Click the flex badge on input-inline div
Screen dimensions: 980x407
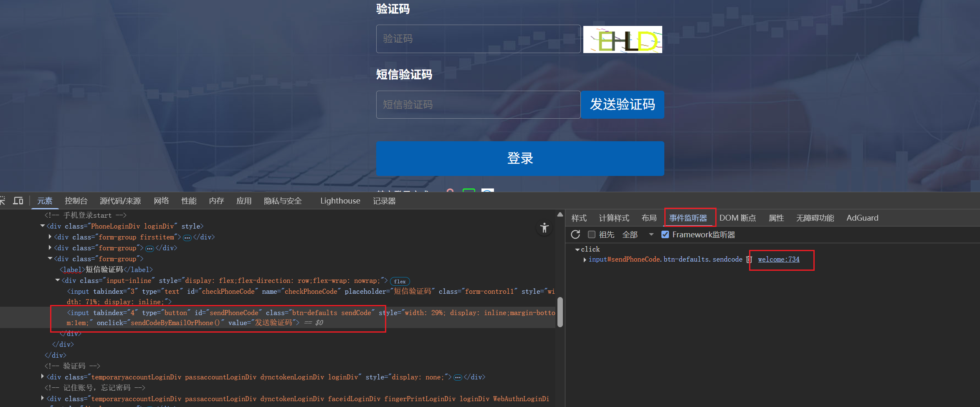coord(400,281)
